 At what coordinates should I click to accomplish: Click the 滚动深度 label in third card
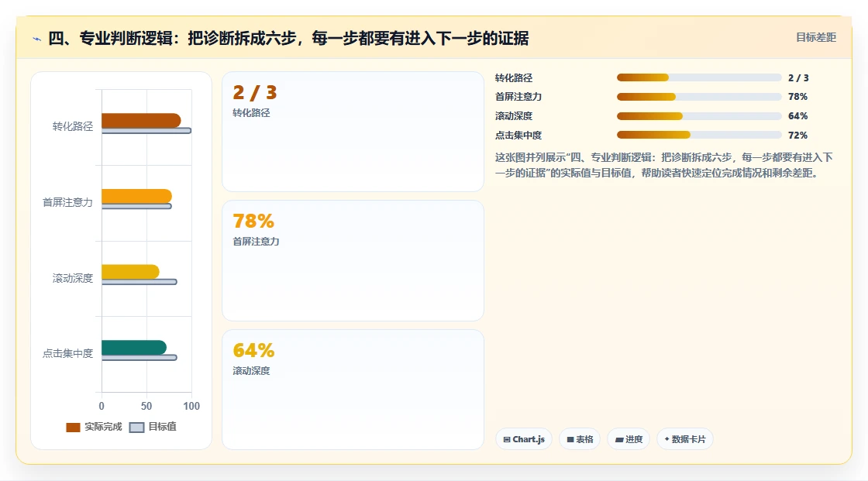click(x=251, y=371)
